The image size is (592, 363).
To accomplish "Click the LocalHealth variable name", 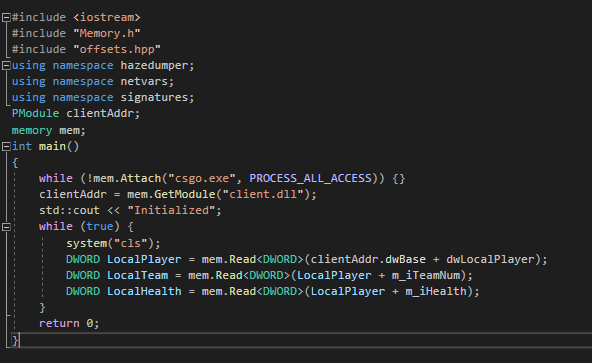I will [x=144, y=291].
